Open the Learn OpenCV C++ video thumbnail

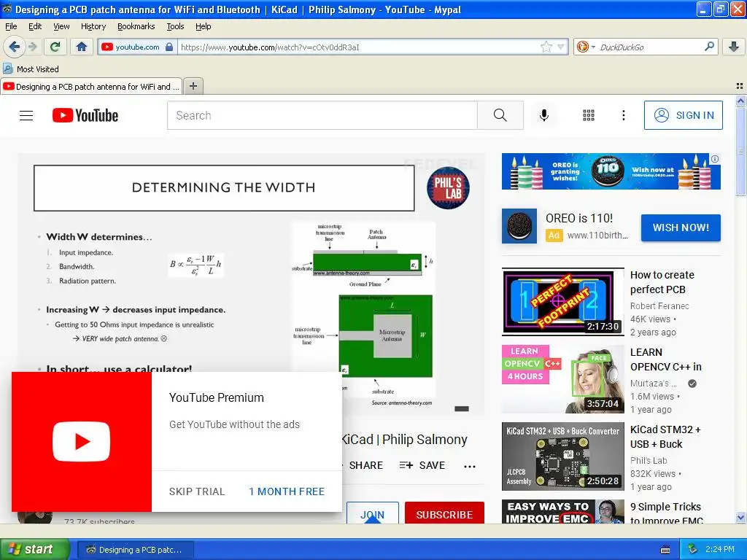tap(563, 379)
